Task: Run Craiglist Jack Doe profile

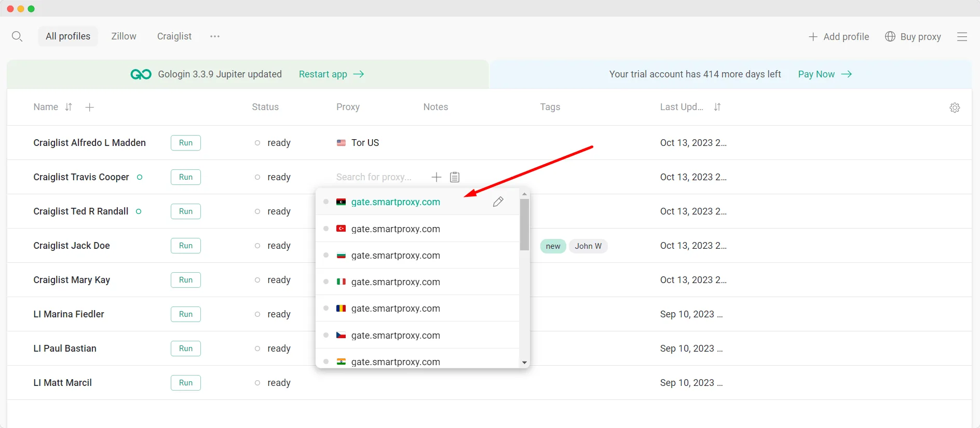Action: tap(186, 246)
